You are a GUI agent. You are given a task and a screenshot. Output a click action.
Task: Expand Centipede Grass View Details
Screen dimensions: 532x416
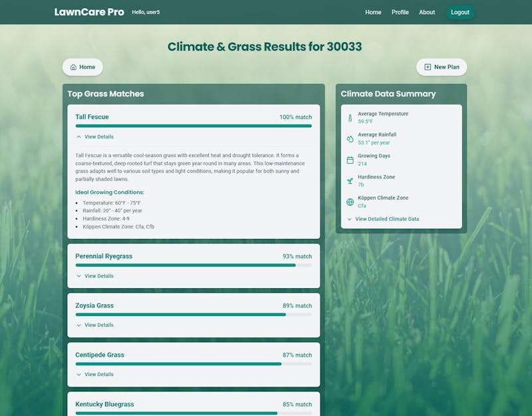[95, 374]
